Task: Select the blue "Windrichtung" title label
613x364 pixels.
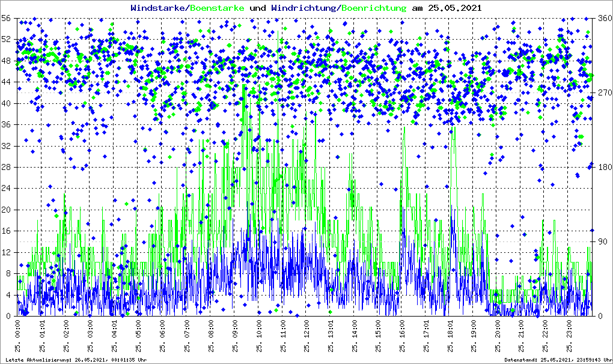Action: 304,8
